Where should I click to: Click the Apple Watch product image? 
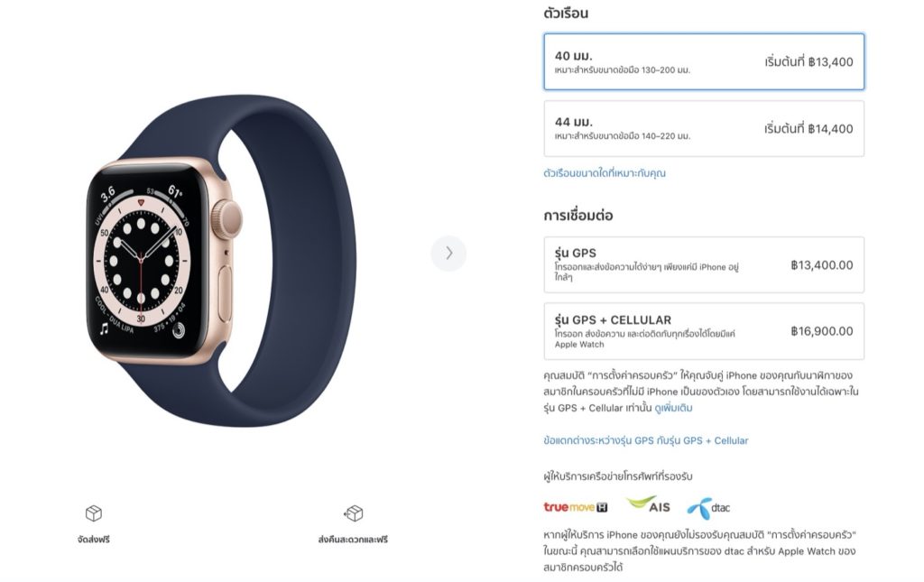pyautogui.click(x=221, y=261)
